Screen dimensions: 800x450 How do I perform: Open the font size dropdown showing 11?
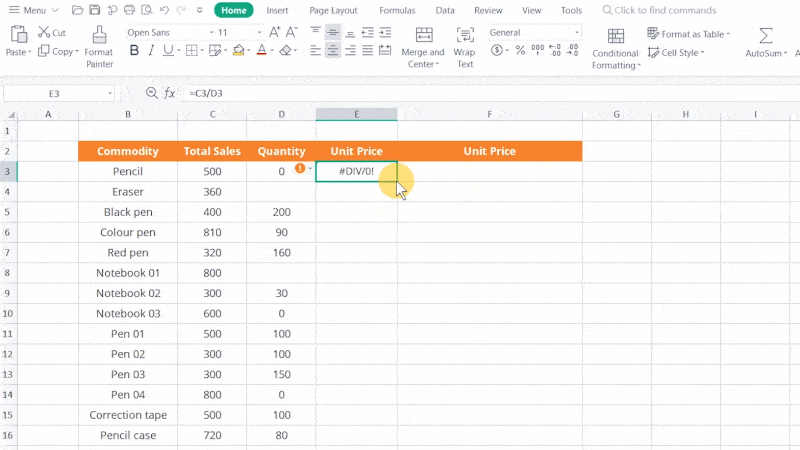point(259,33)
